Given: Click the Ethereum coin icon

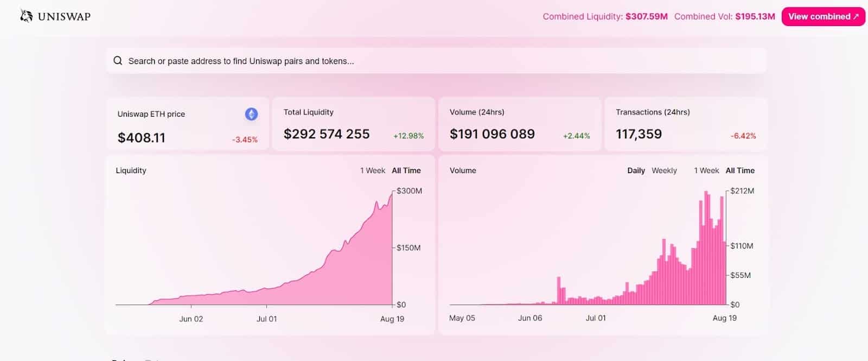Looking at the screenshot, I should [x=251, y=114].
